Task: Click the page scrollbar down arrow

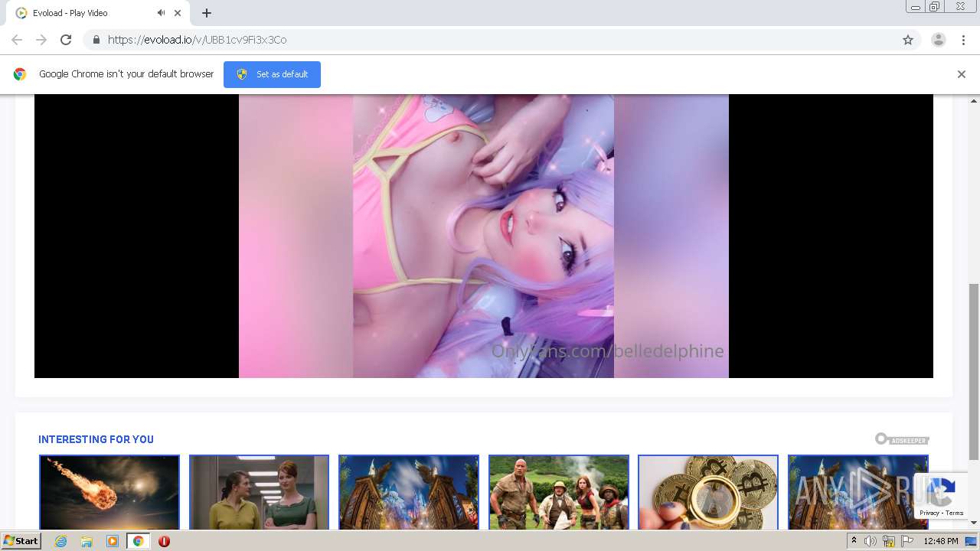Action: coord(974,523)
